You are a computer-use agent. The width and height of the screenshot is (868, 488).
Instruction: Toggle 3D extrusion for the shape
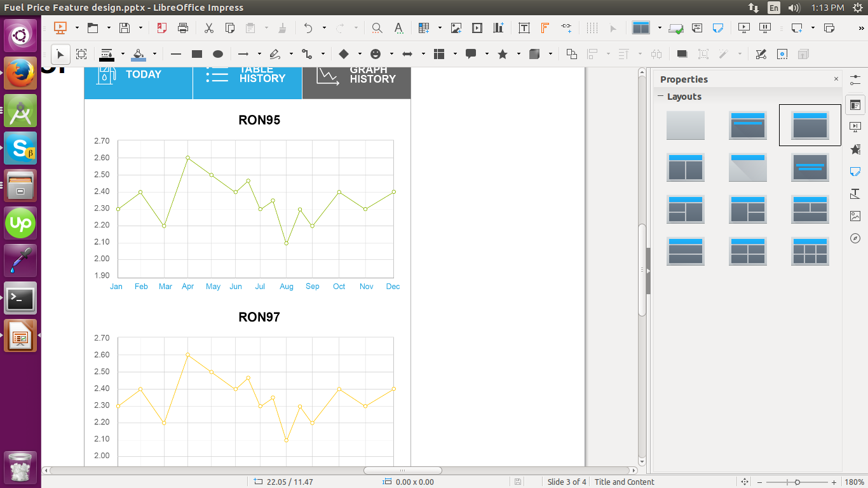tap(803, 54)
